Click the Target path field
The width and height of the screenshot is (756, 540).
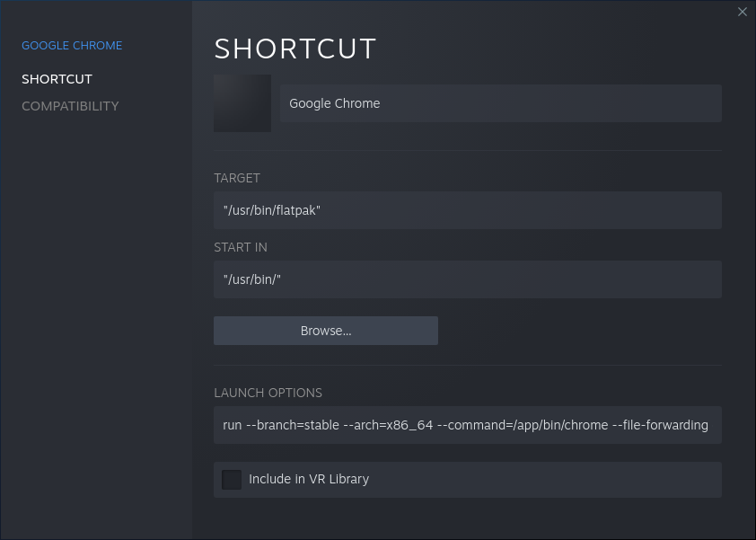467,210
